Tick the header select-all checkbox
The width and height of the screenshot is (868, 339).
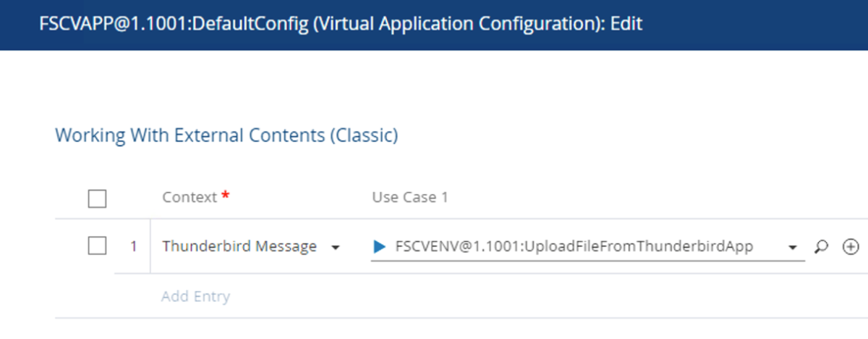97,198
